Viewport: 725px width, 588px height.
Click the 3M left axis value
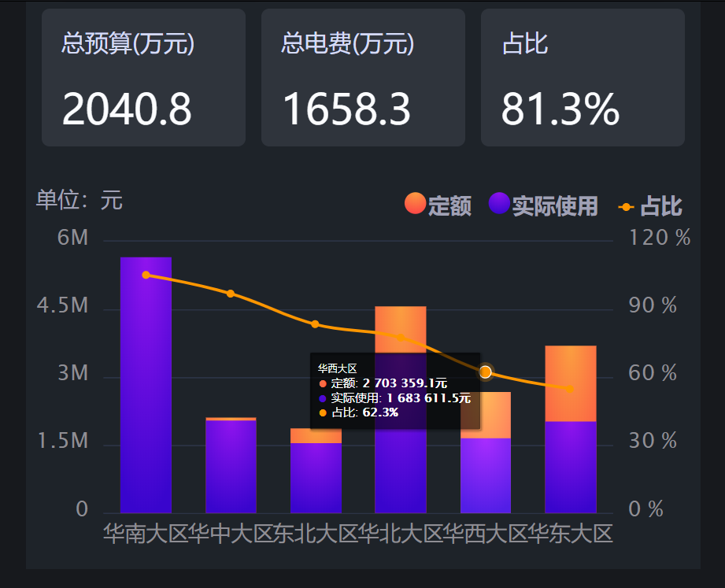[x=72, y=373]
